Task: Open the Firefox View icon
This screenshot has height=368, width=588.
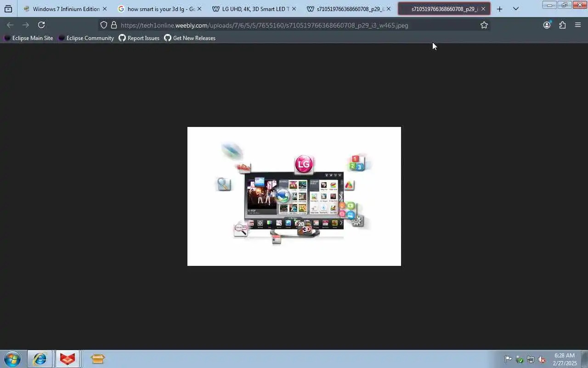Action: pos(8,9)
